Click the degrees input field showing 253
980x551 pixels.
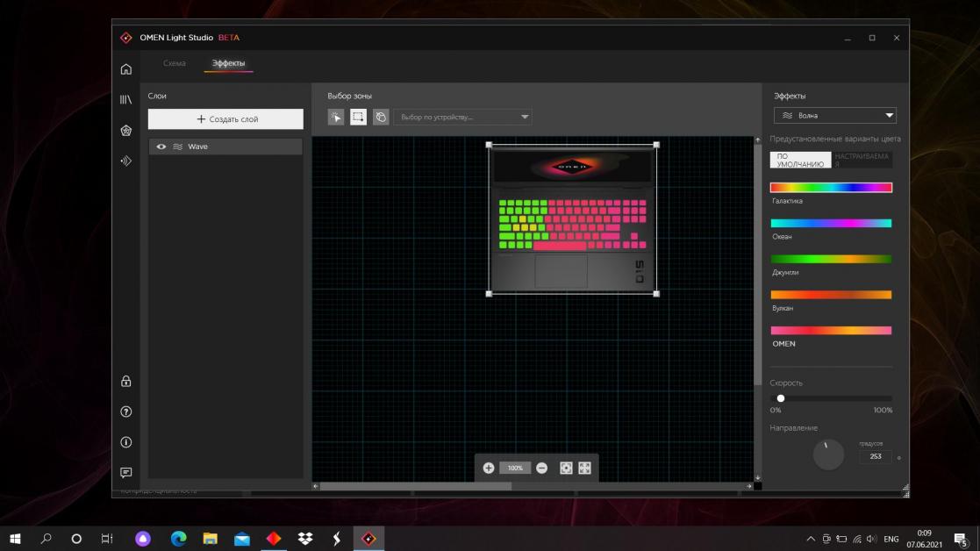[876, 456]
